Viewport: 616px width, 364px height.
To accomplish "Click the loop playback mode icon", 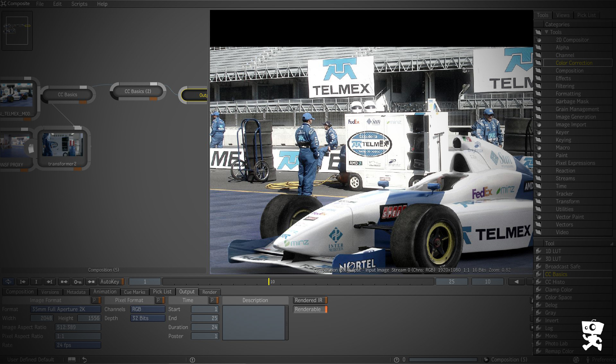I will [x=8, y=282].
